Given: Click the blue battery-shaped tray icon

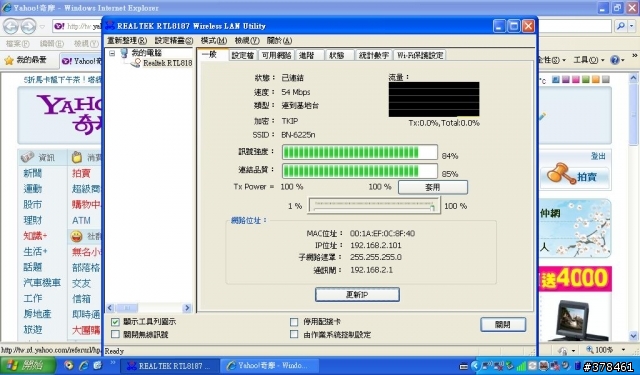Looking at the screenshot, I should click(578, 366).
